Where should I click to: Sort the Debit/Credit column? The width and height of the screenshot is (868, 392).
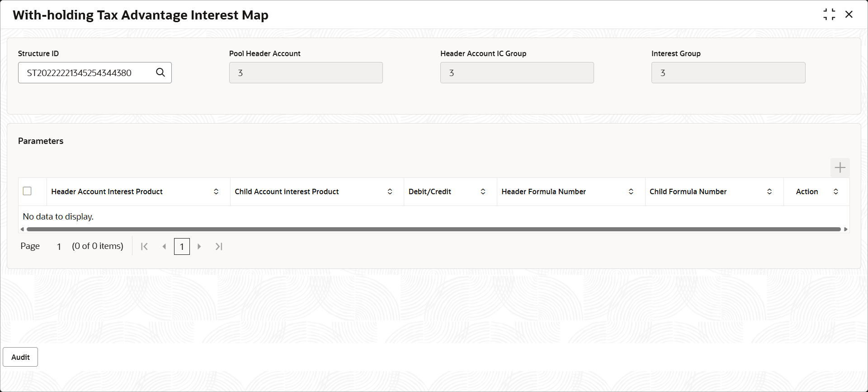(x=483, y=191)
